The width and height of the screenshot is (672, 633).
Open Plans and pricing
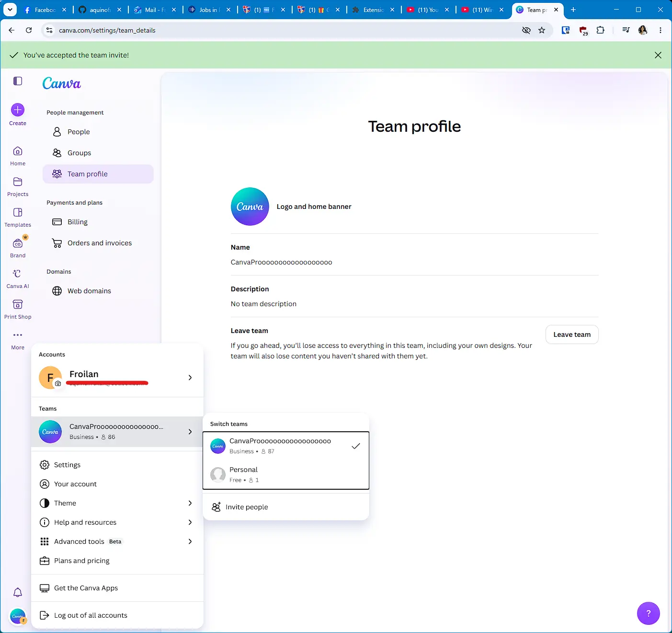(x=117, y=561)
